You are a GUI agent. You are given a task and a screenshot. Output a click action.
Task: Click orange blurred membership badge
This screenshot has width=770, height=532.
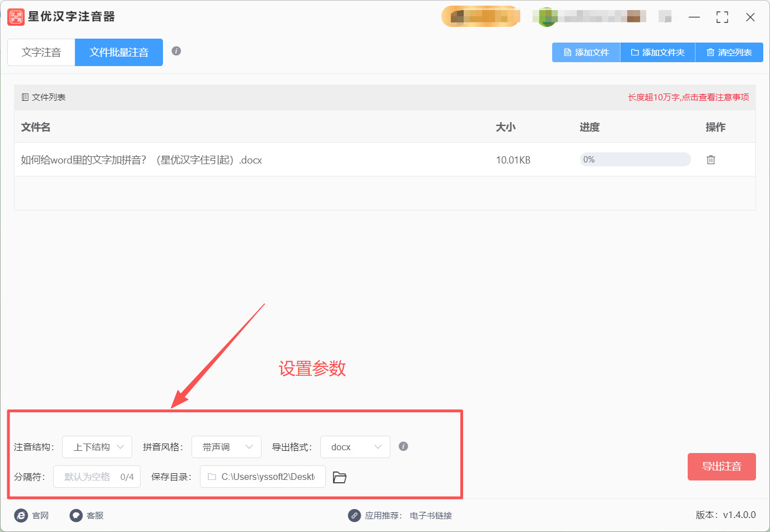pos(481,16)
